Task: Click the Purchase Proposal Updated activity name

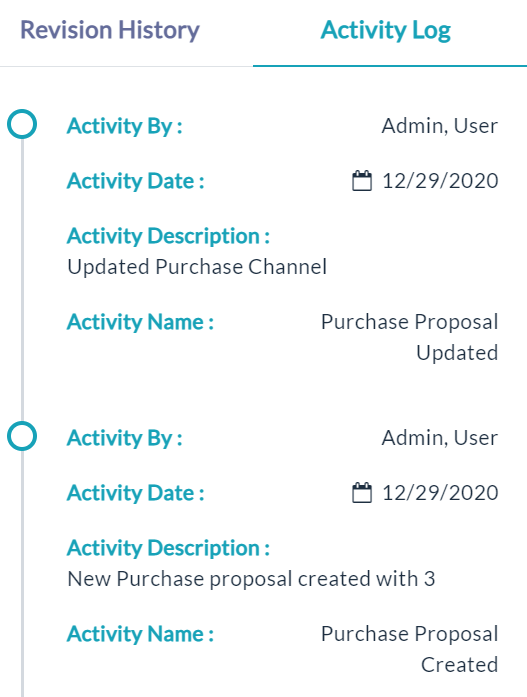Action: 409,337
